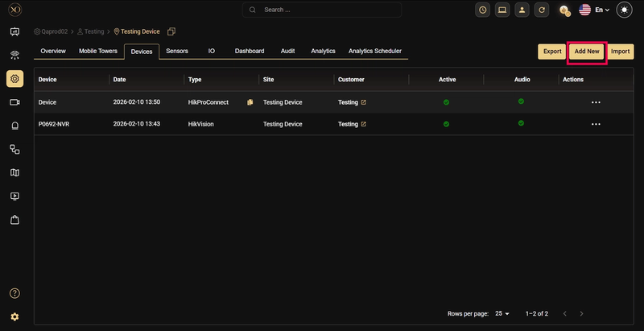Open the user profile icon in header
644x331 pixels.
[522, 10]
